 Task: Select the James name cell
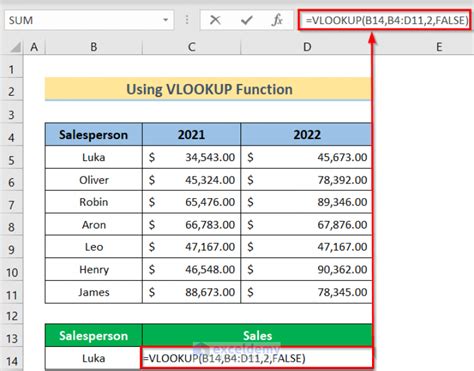point(94,292)
